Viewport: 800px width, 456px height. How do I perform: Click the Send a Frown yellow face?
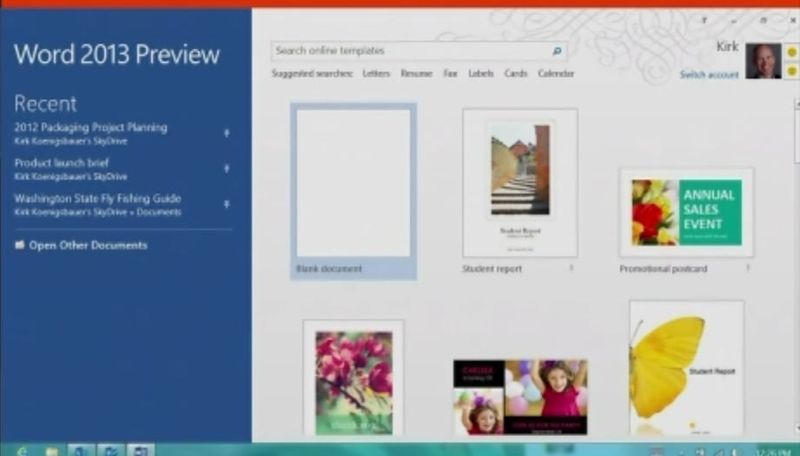(792, 71)
